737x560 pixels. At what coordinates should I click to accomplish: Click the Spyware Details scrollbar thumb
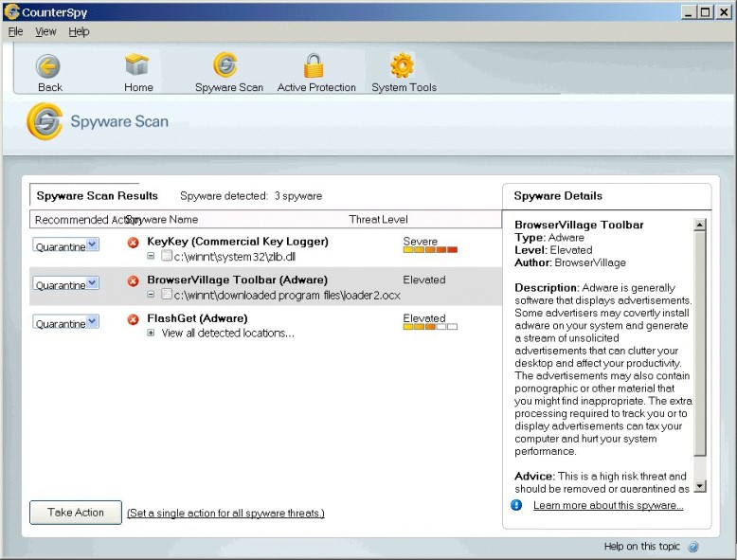(x=700, y=343)
